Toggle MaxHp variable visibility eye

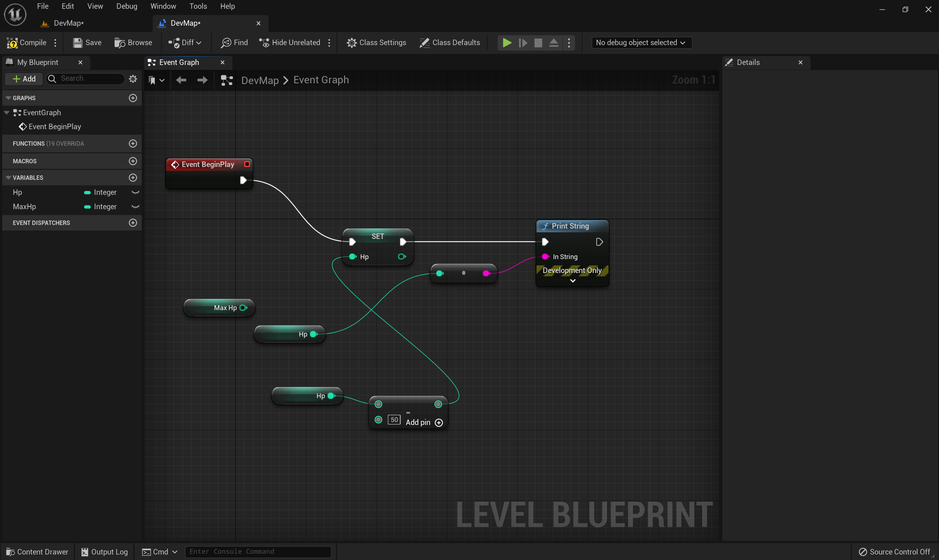135,207
